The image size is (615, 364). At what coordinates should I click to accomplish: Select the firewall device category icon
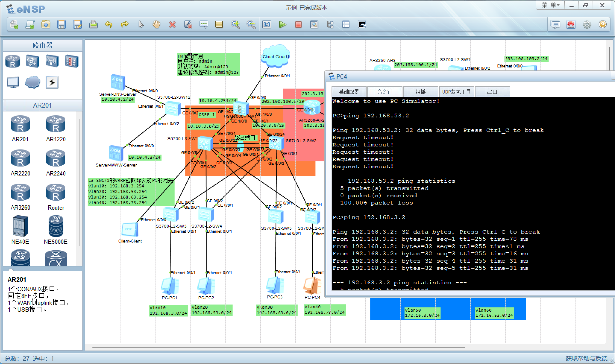71,61
